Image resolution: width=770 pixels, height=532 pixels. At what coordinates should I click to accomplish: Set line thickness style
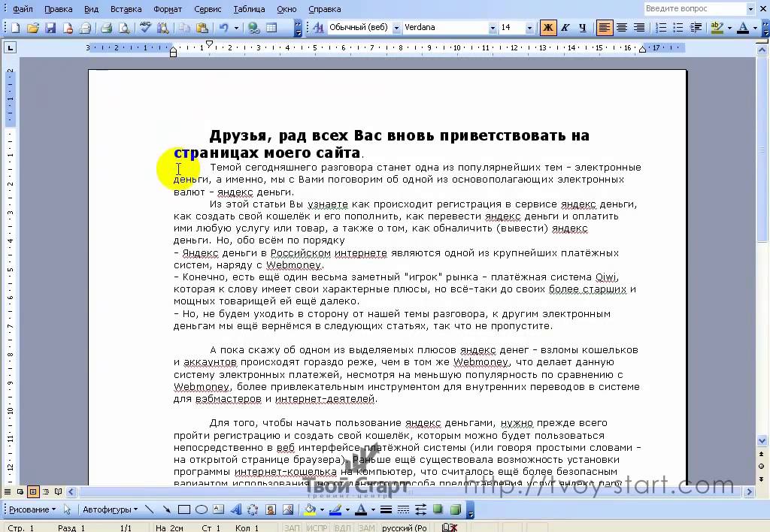(386, 509)
